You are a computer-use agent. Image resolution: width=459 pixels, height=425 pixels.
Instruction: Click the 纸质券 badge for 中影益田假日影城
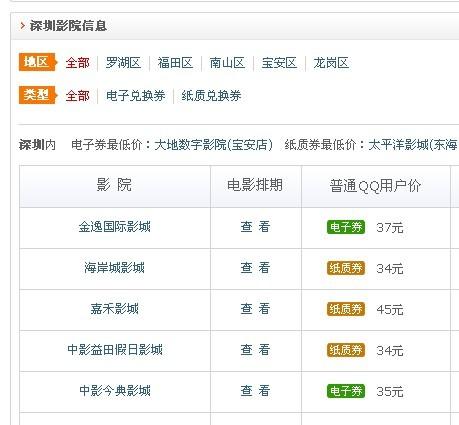point(346,350)
